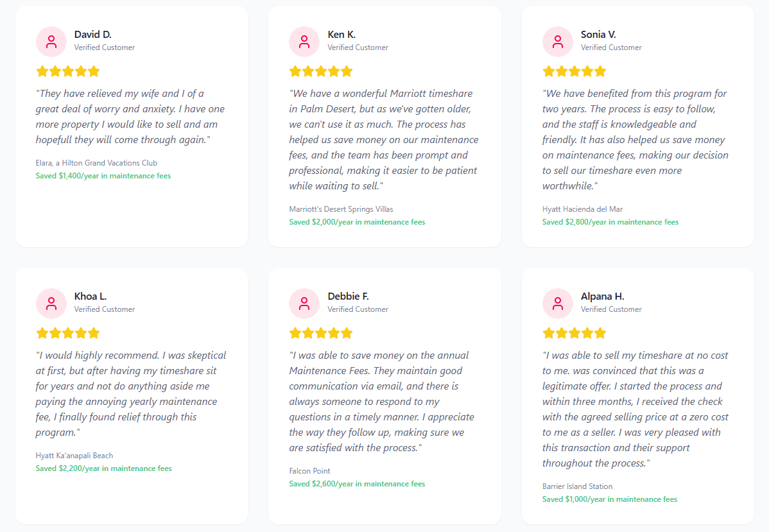Click the five-star rating under David D.

(x=68, y=71)
